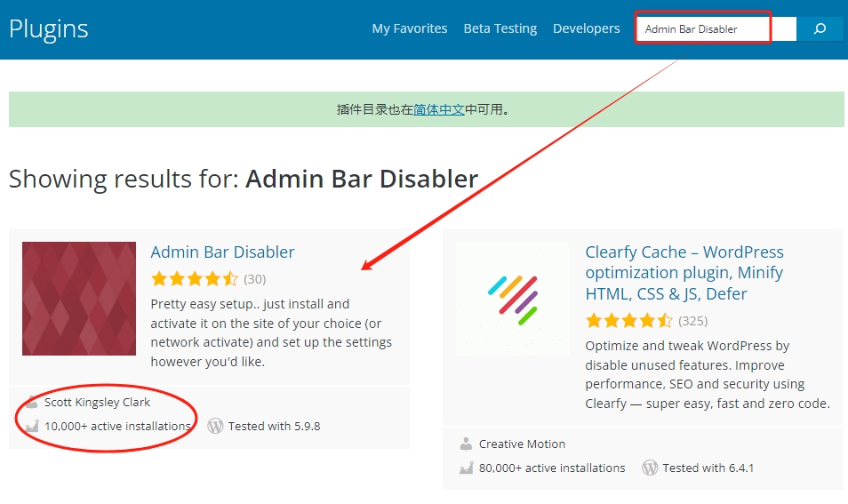The image size is (848, 504).
Task: Click the (30) ratings count
Action: [x=255, y=279]
